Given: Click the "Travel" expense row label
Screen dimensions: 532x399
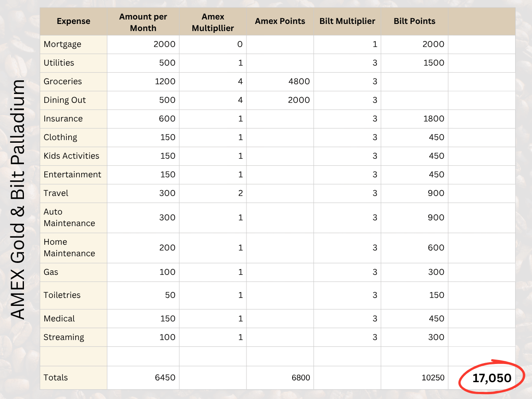Looking at the screenshot, I should click(x=56, y=193).
